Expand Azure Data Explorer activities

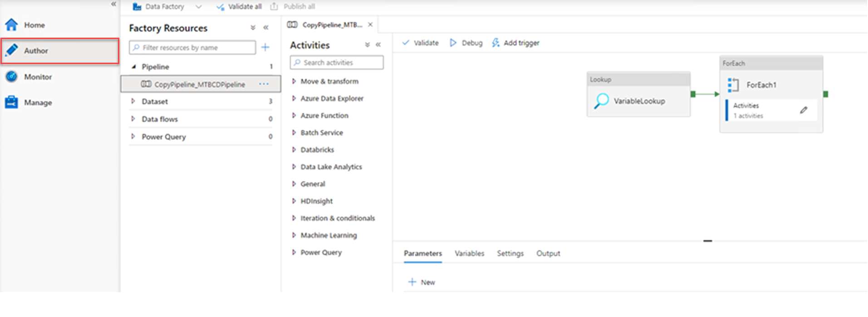[294, 98]
